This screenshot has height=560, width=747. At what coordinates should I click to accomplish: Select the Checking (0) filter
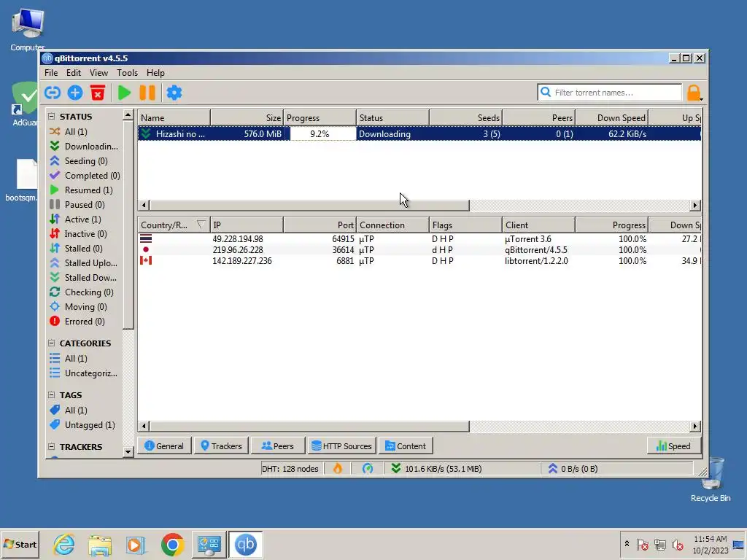(88, 292)
